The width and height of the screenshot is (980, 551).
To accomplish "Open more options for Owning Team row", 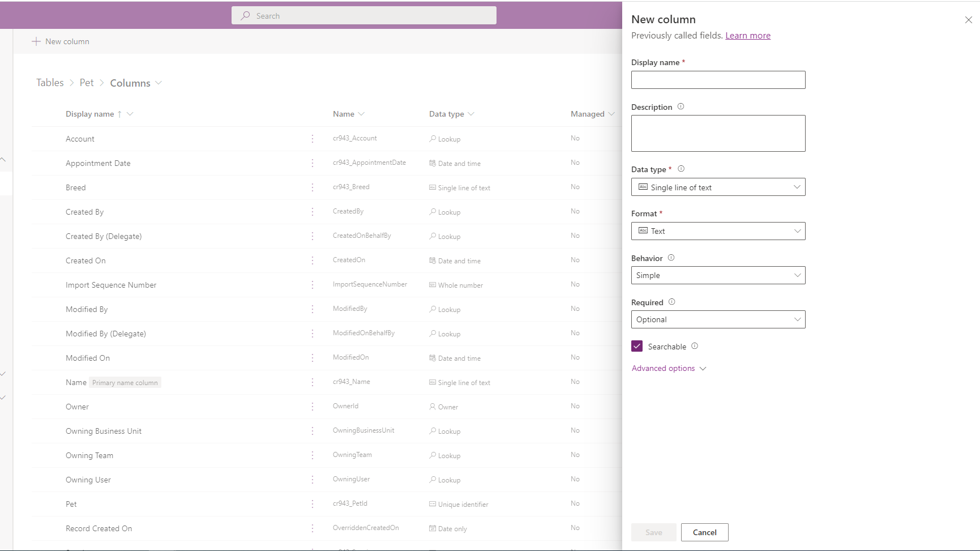I will click(313, 455).
